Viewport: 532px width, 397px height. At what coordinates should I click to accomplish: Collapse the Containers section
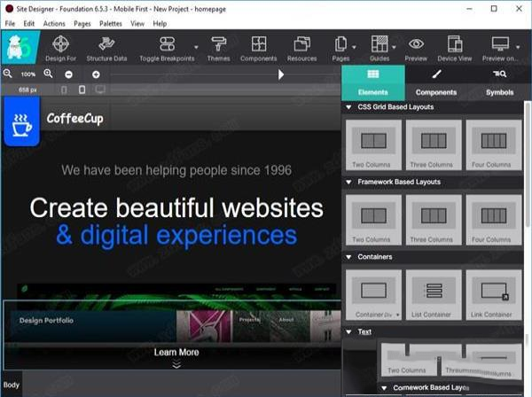348,257
